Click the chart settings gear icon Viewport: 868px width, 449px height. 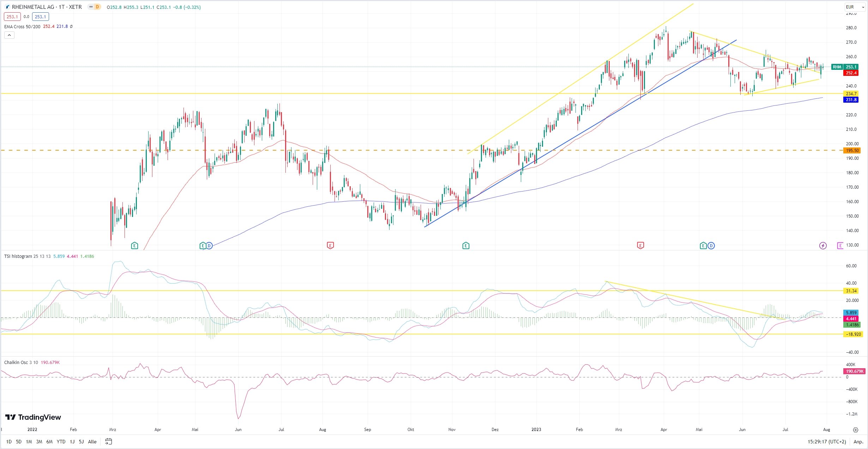tap(855, 430)
